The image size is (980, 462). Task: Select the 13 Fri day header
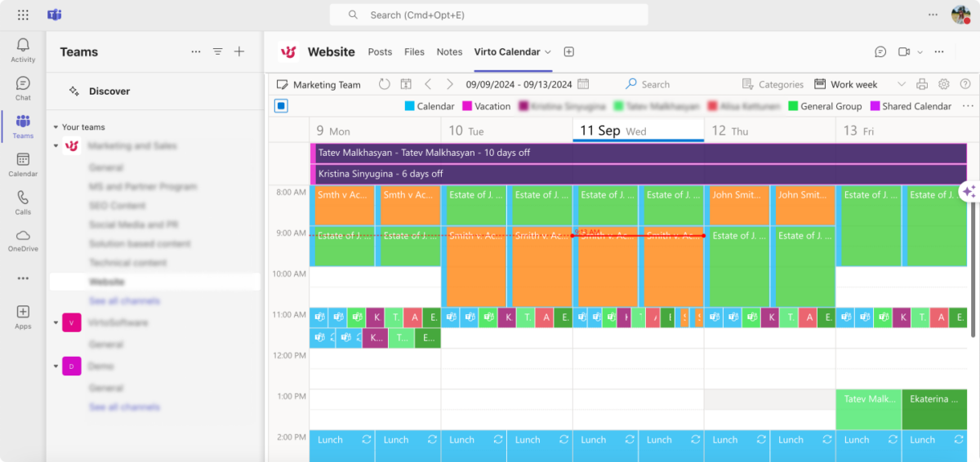click(x=902, y=131)
